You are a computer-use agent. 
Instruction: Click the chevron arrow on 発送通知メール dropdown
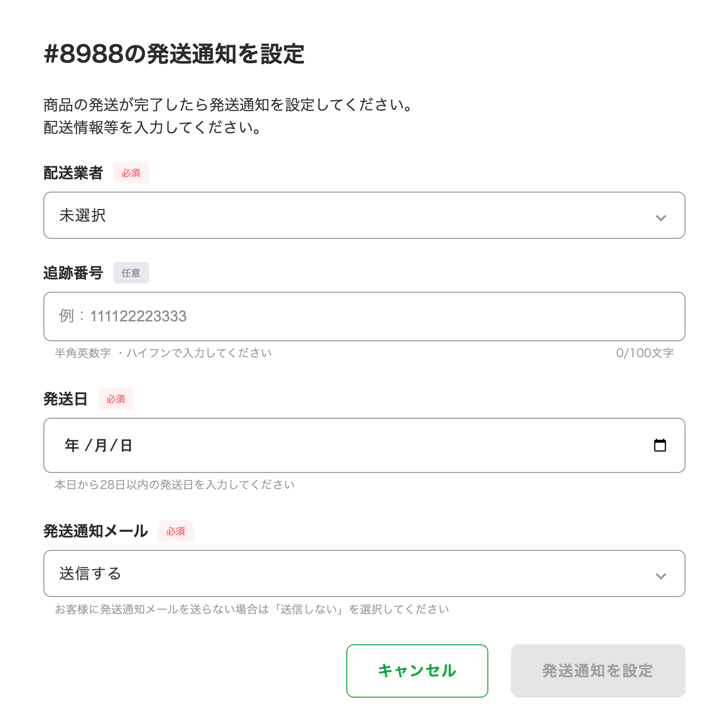pyautogui.click(x=661, y=576)
